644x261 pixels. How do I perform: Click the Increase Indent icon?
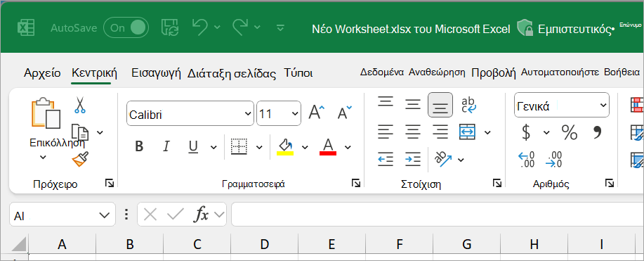coord(413,158)
